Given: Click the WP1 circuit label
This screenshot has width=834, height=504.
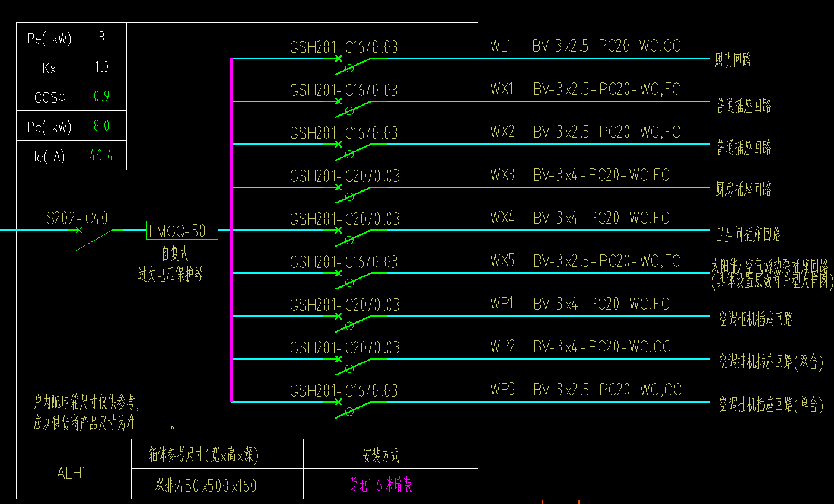Looking at the screenshot, I should tap(502, 304).
